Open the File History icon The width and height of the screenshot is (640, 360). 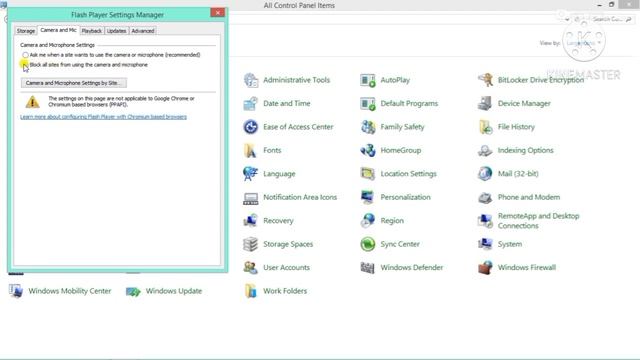485,127
